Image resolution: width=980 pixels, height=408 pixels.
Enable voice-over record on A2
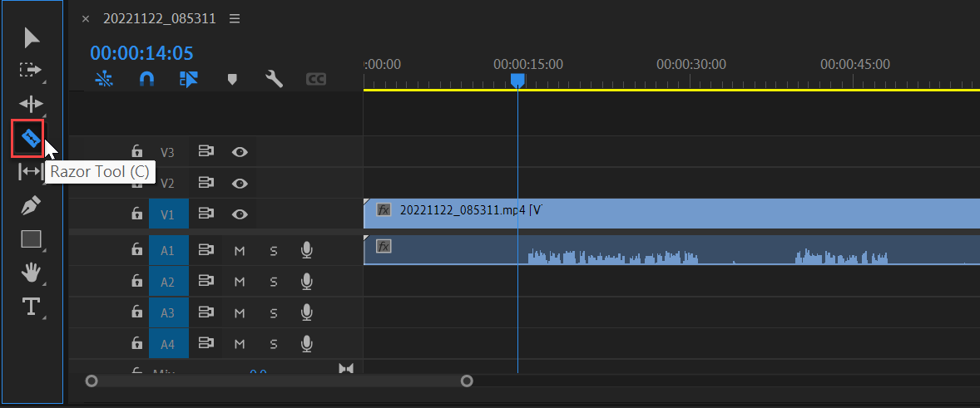pyautogui.click(x=306, y=282)
